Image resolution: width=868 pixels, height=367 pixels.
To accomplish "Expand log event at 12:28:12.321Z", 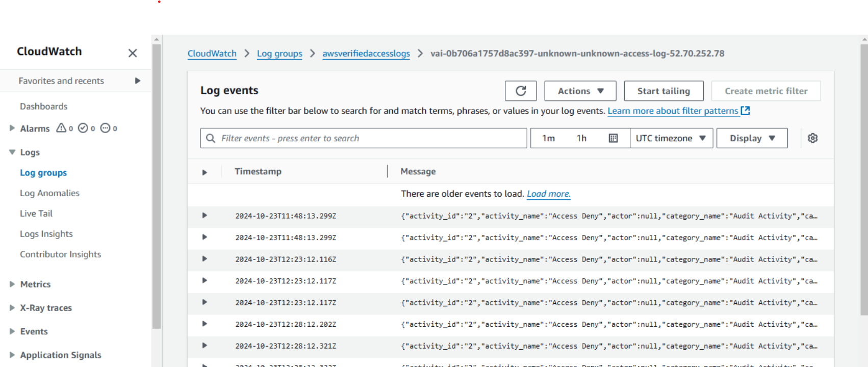I will [x=205, y=345].
